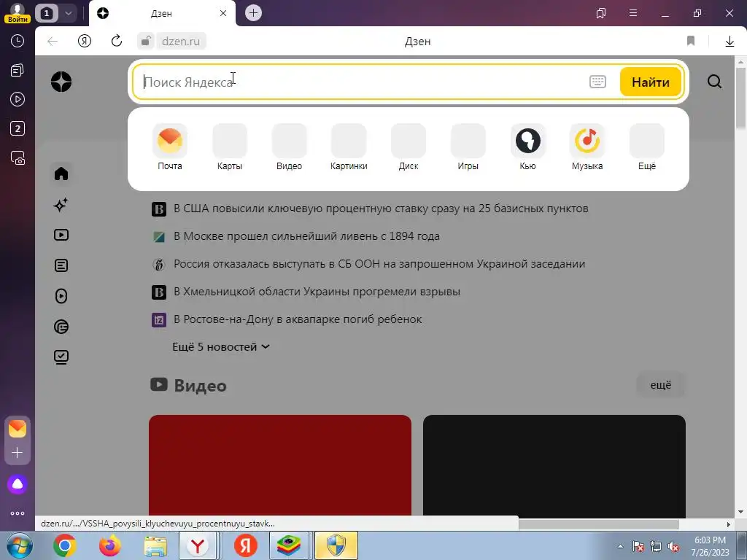The image size is (747, 560).
Task: Open the video section sidebar icon
Action: click(61, 235)
